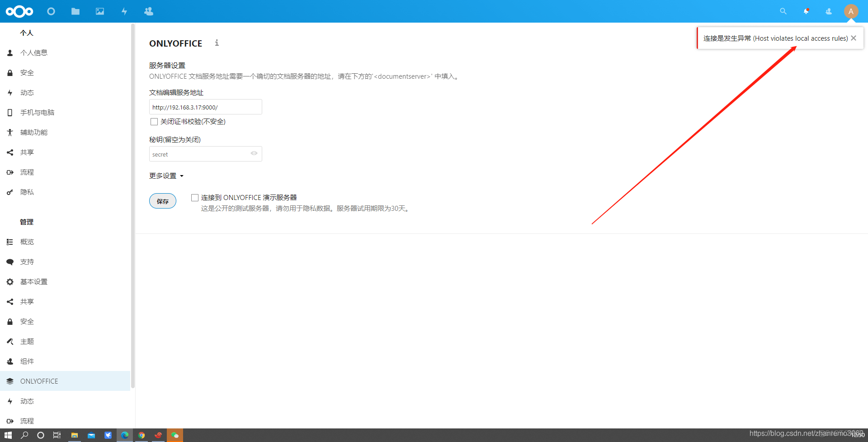Open the Activity lightning icon in top bar
This screenshot has height=442, width=868.
point(124,11)
